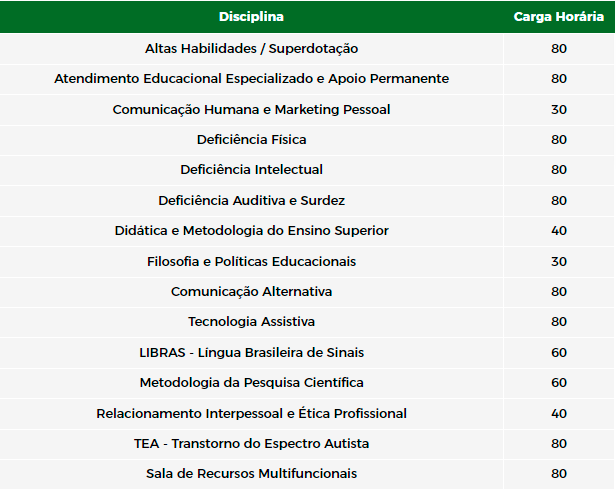Select Deficiência Auditiva e Surdez

tap(251, 200)
